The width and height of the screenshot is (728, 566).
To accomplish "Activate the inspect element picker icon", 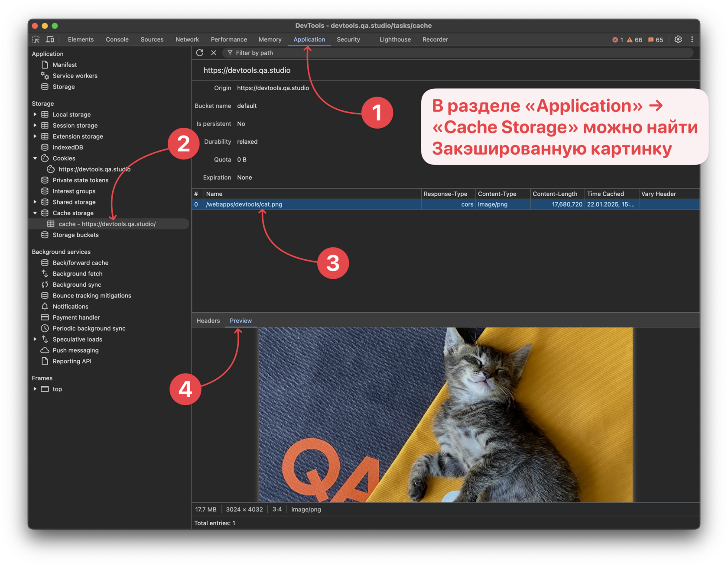I will pyautogui.click(x=36, y=39).
